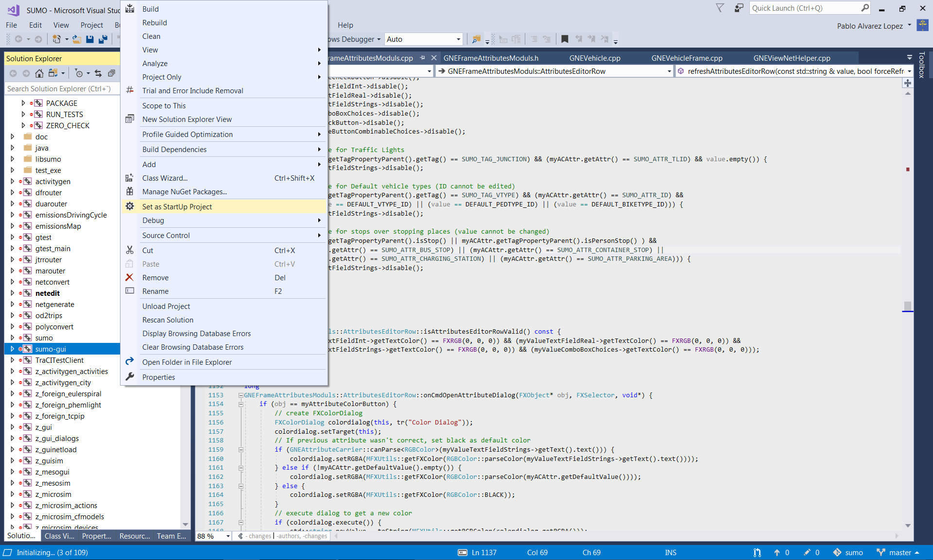Open the Team Explorer bottom tab
Screen dimensions: 933x560
[171, 536]
